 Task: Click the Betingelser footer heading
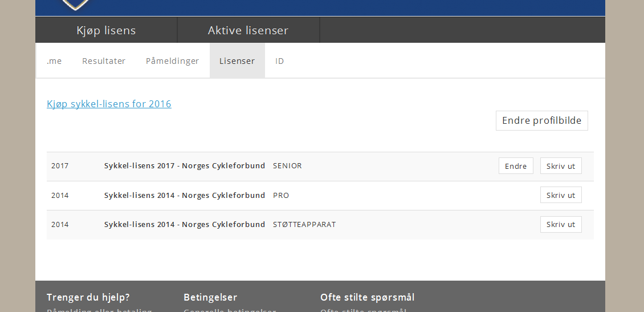click(210, 297)
